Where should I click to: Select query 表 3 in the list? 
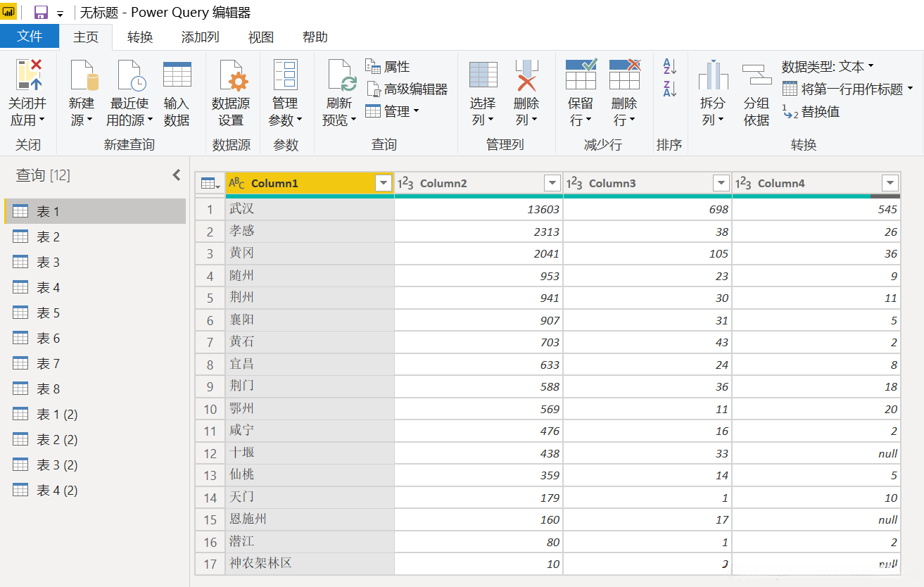click(x=96, y=262)
